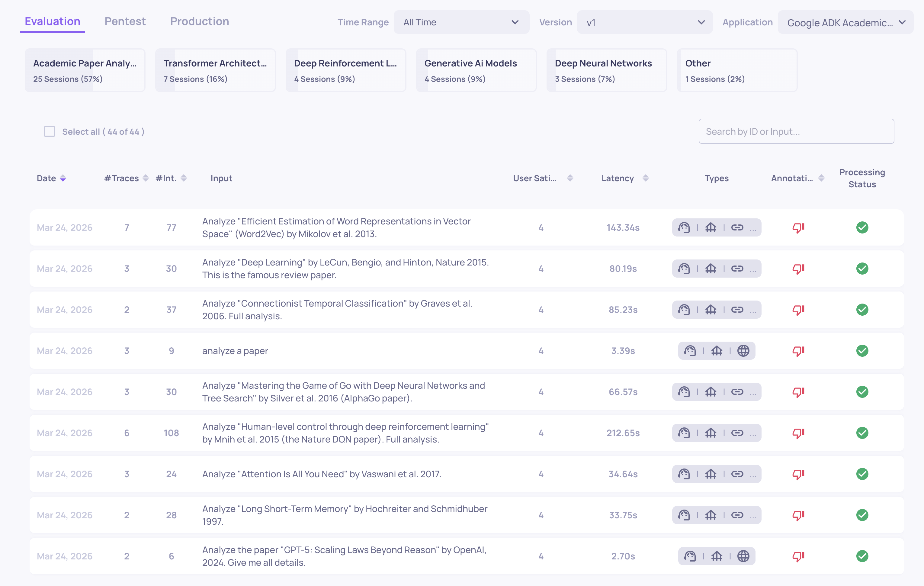This screenshot has height=586, width=924.
Task: Click green processing checkmark on Deep Learning row
Action: [x=862, y=269]
